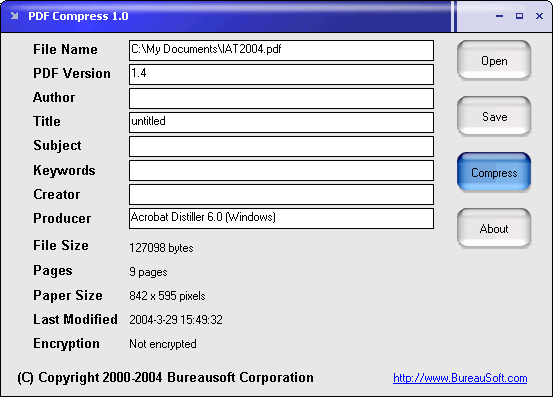553x397 pixels.
Task: Click the 'PDF Compress 1.0' window title
Action: click(x=78, y=16)
